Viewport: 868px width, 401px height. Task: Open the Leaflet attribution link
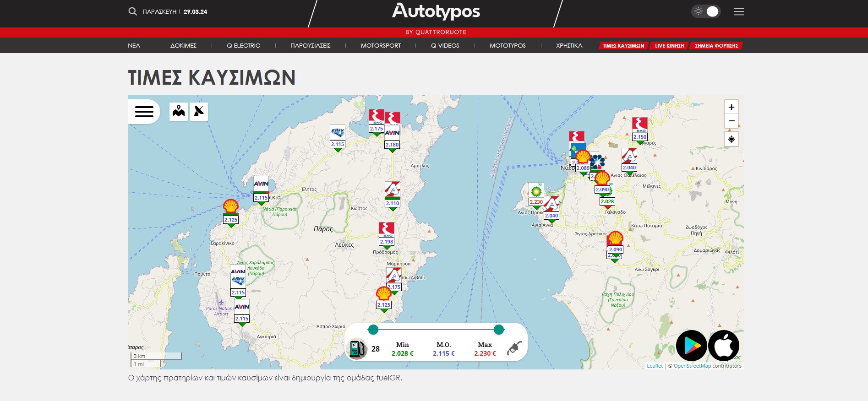(x=655, y=366)
